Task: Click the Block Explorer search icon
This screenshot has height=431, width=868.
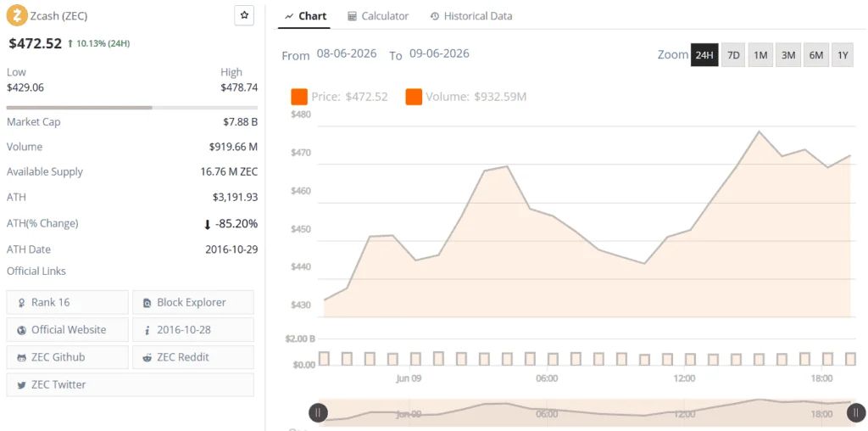Action: coord(147,303)
